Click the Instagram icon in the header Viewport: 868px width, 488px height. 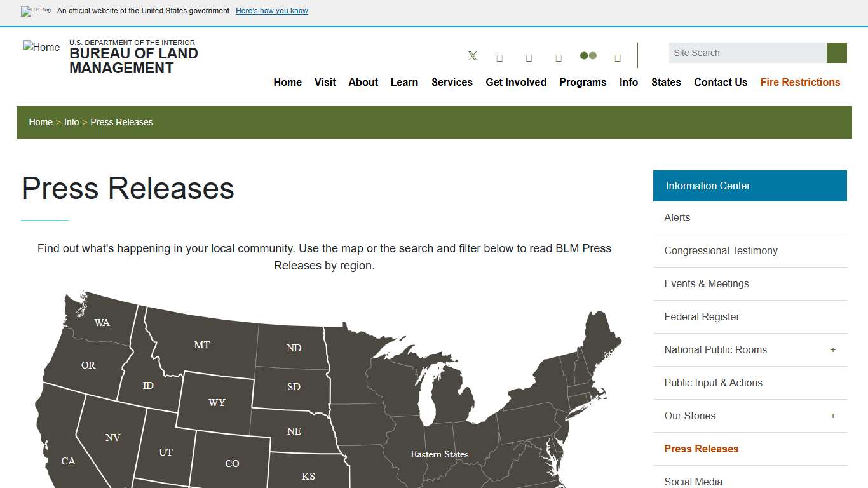(x=529, y=57)
